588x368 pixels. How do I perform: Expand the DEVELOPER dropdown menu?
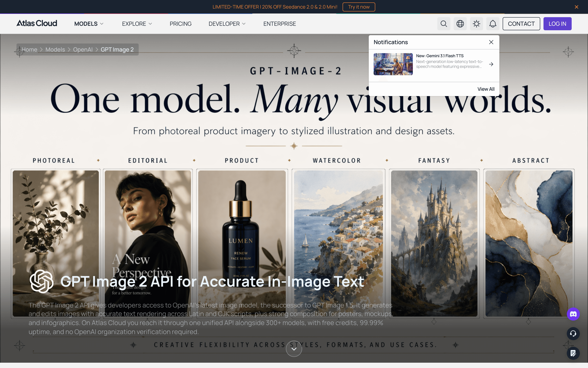(227, 24)
